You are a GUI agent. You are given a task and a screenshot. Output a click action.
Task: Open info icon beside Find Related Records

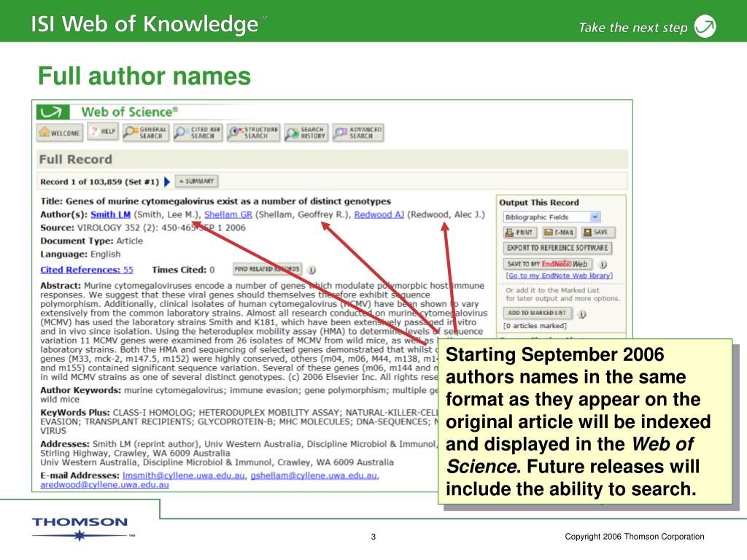coord(311,270)
